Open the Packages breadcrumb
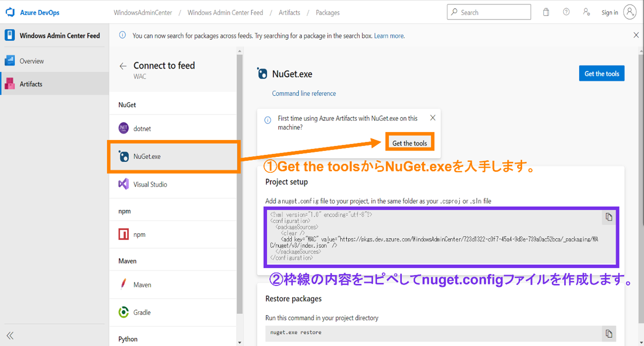This screenshot has width=644, height=346. pyautogui.click(x=328, y=13)
